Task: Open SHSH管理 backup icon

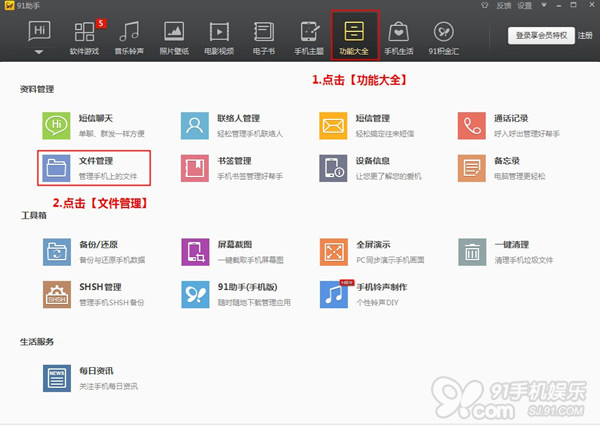Action: point(57,294)
